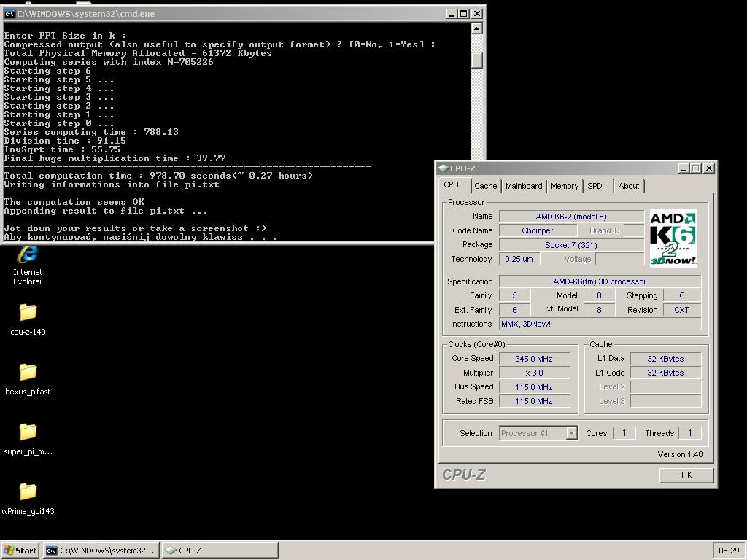Click the Rated FSB value '115.0 MHz'
Image resolution: width=747 pixels, height=560 pixels.
click(x=534, y=401)
